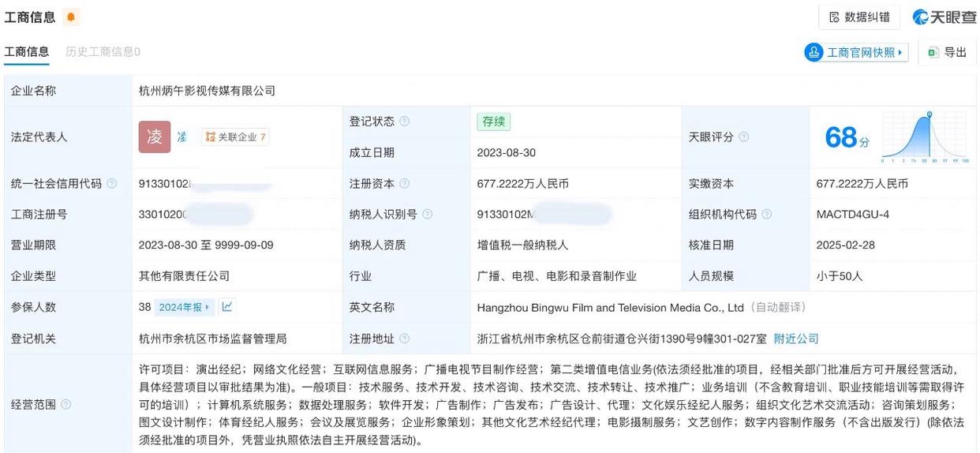Open the 关联企业 7 related companies list
The height and width of the screenshot is (453, 980).
[x=236, y=137]
